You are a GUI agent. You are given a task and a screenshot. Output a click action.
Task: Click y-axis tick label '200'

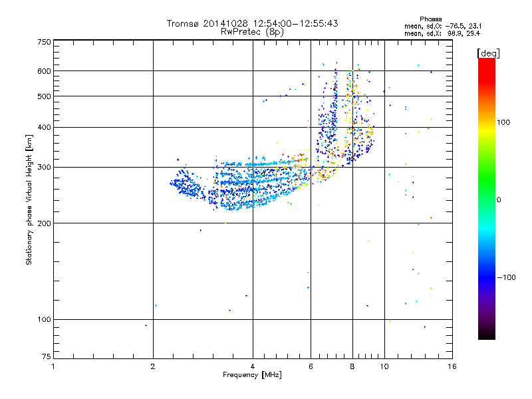pos(45,223)
